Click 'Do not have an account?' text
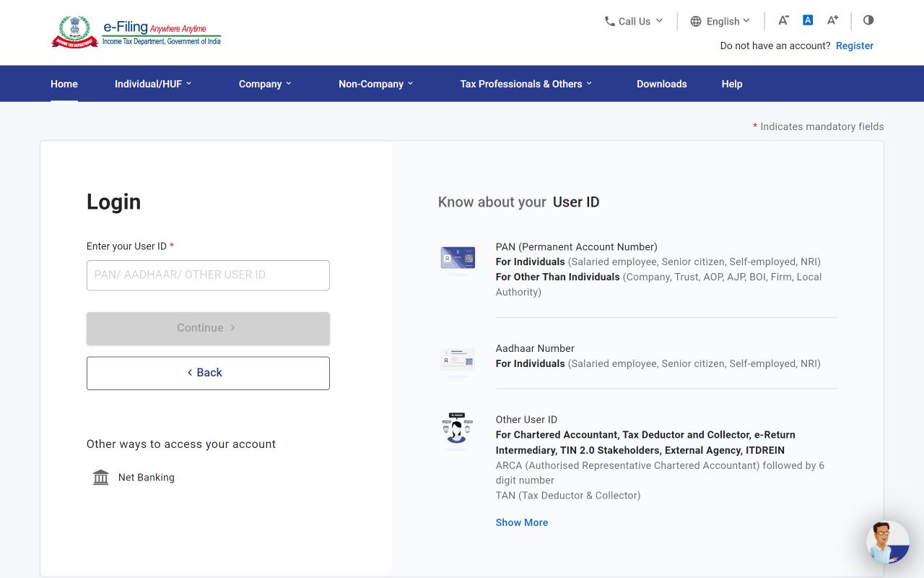 775,46
